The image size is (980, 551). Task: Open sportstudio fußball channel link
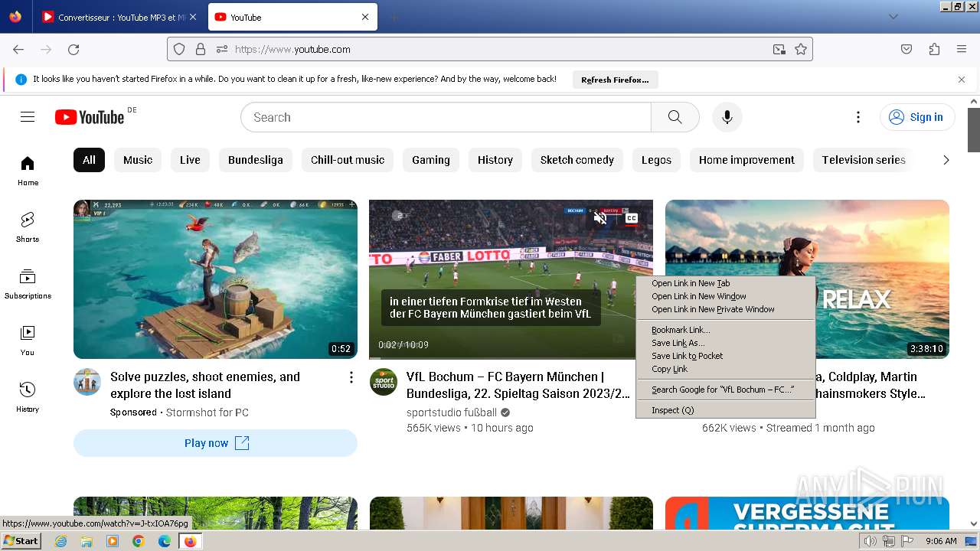click(452, 412)
